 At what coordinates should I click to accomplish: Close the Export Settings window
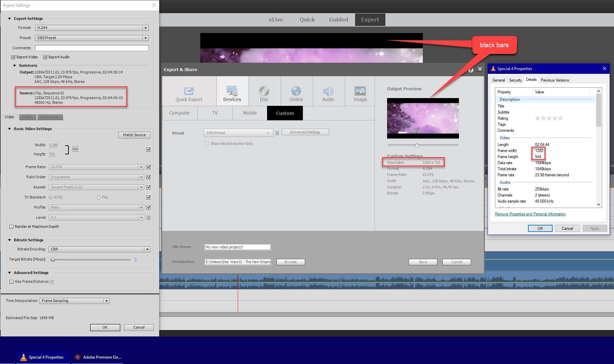(x=154, y=5)
